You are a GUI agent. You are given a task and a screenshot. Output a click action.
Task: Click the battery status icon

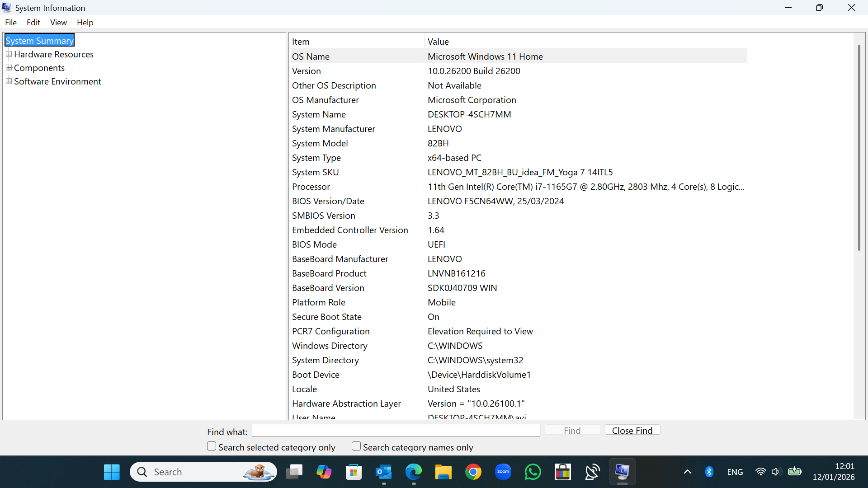(x=794, y=472)
